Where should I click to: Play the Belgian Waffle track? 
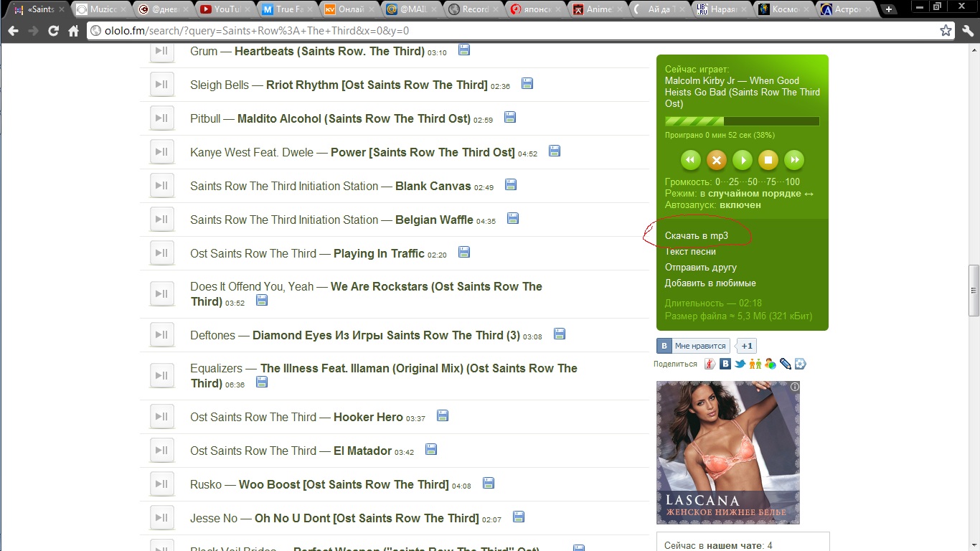coord(162,220)
